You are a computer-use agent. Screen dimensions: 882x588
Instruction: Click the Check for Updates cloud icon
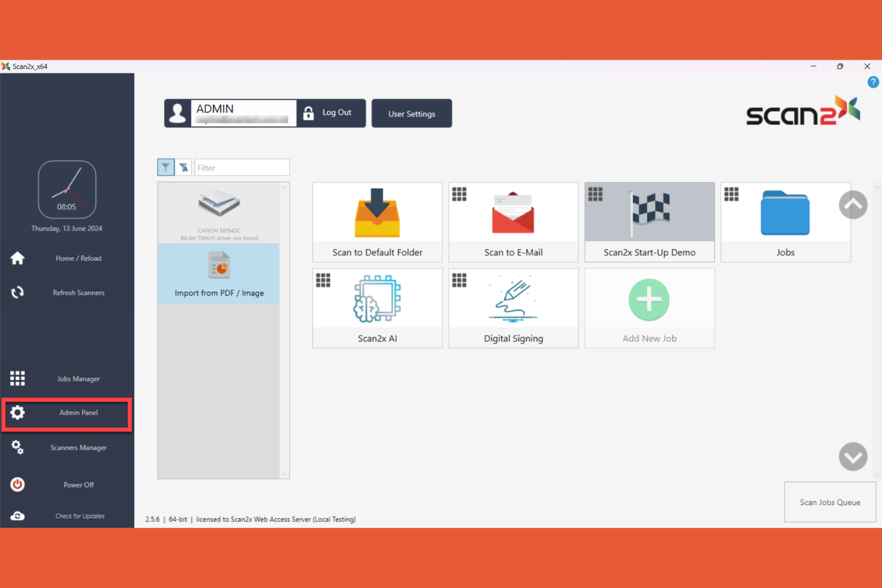(x=17, y=516)
